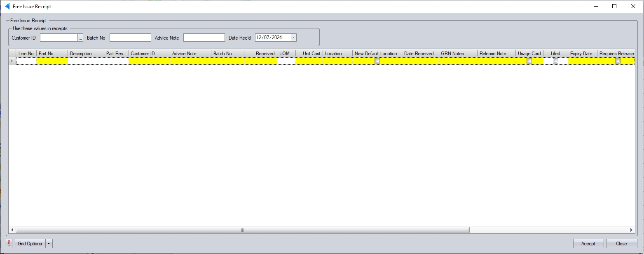This screenshot has width=644, height=254.
Task: Click the Unit Cost column header
Action: click(309, 54)
